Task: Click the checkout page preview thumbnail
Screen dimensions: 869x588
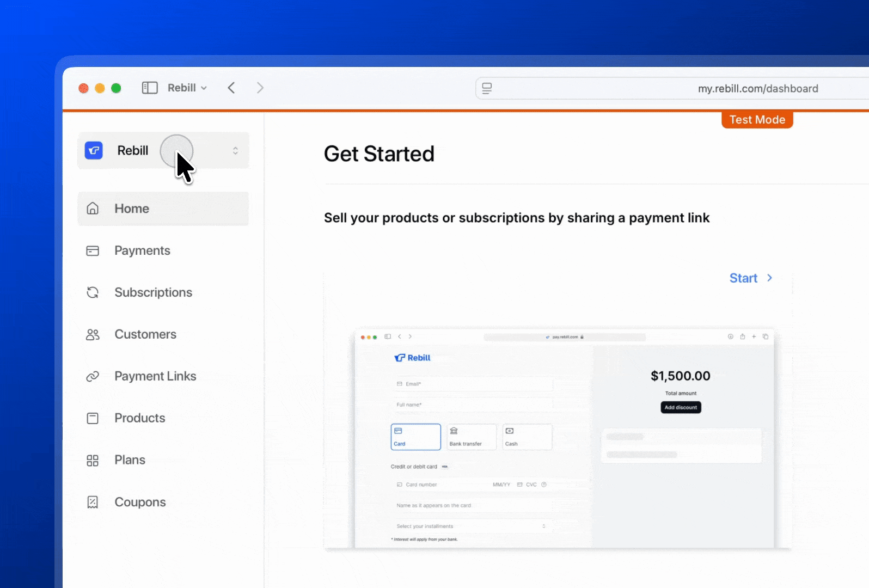Action: coord(564,438)
